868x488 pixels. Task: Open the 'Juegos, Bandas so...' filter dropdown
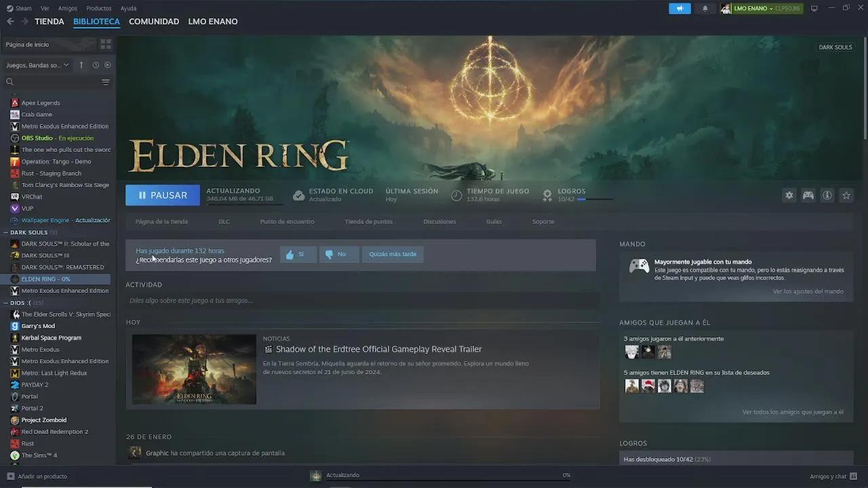pyautogui.click(x=37, y=65)
